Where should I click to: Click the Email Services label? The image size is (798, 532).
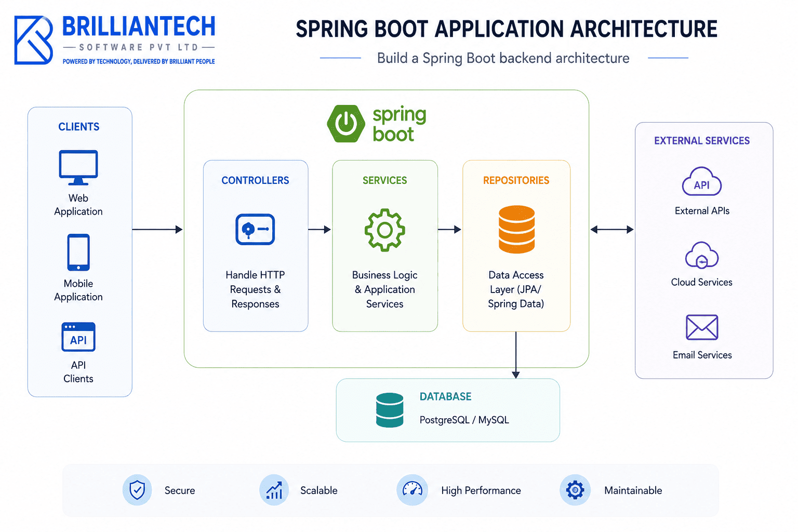[x=702, y=355]
